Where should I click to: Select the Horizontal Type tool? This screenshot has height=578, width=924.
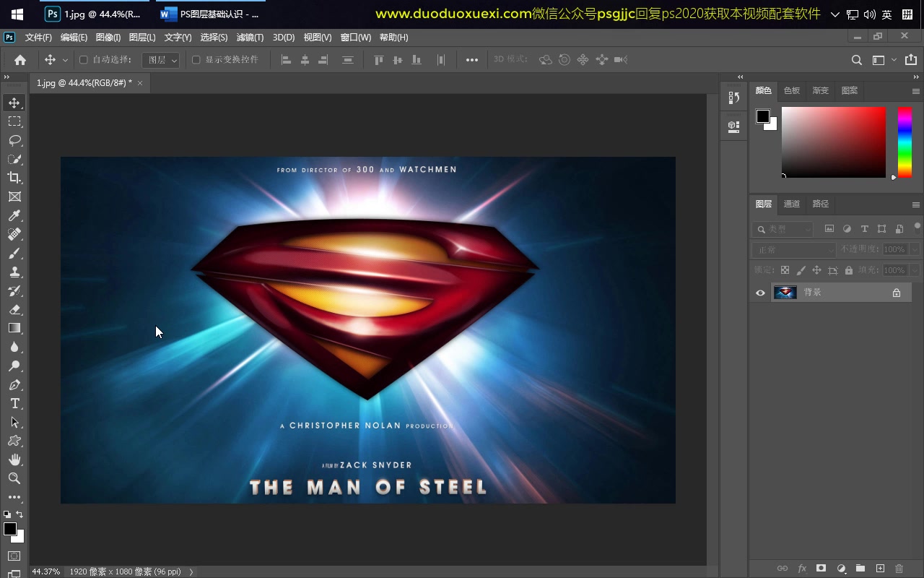(x=14, y=403)
